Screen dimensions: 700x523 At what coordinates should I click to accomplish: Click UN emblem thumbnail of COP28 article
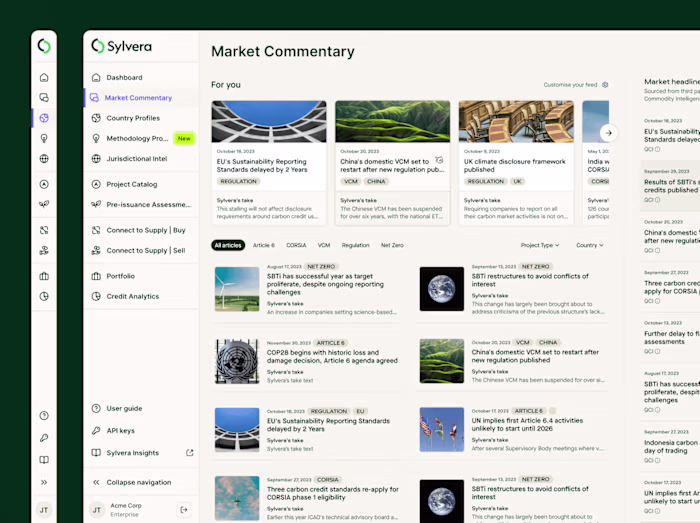(237, 361)
